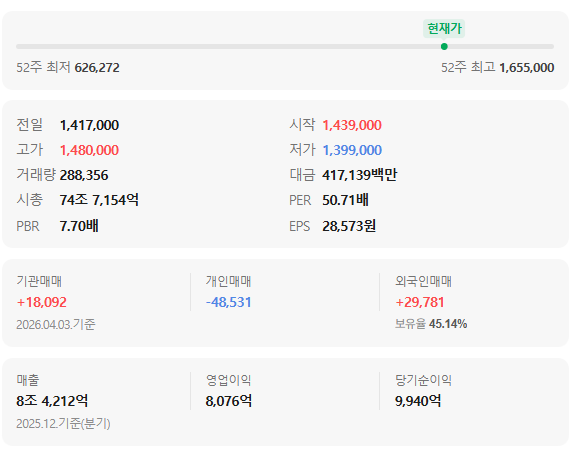Click the 시작 label
The width and height of the screenshot is (580, 449).
click(x=302, y=125)
